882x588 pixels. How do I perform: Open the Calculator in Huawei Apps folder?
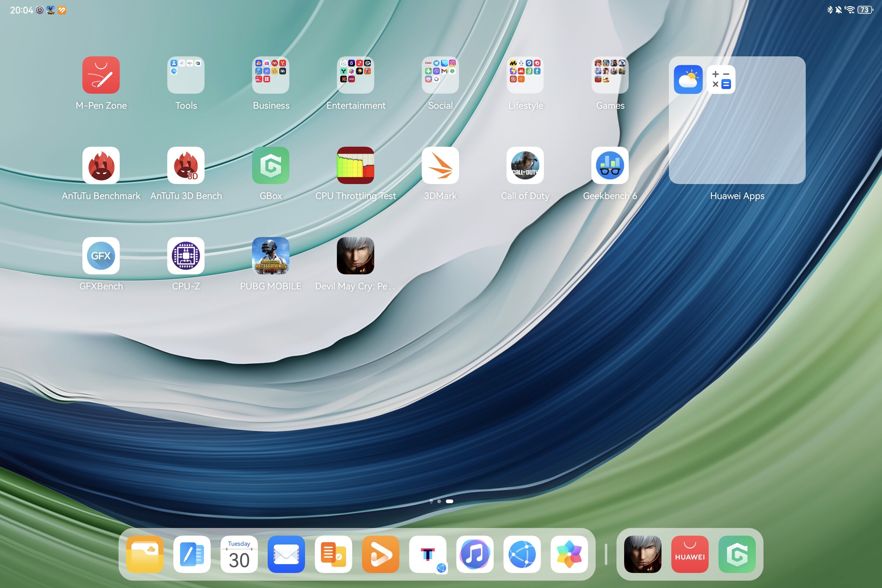pos(720,80)
